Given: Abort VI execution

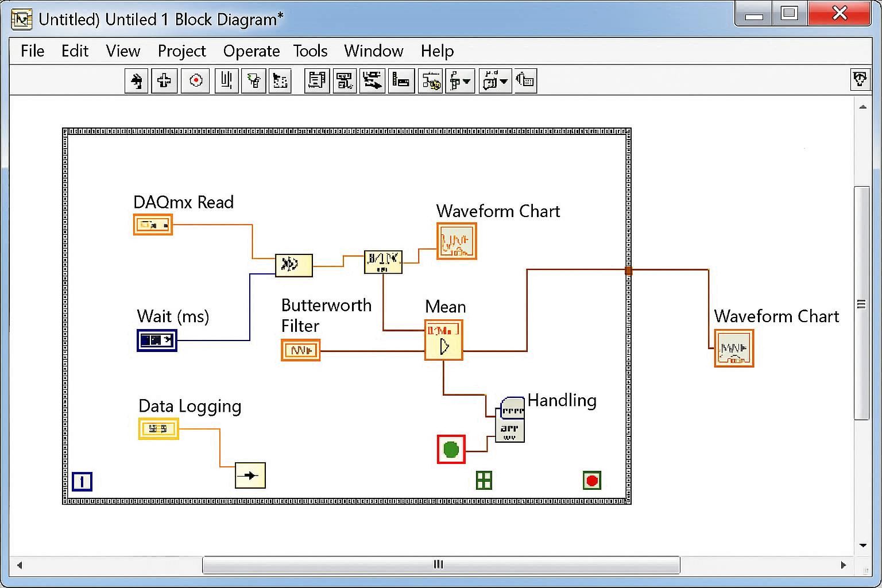Looking at the screenshot, I should point(195,80).
